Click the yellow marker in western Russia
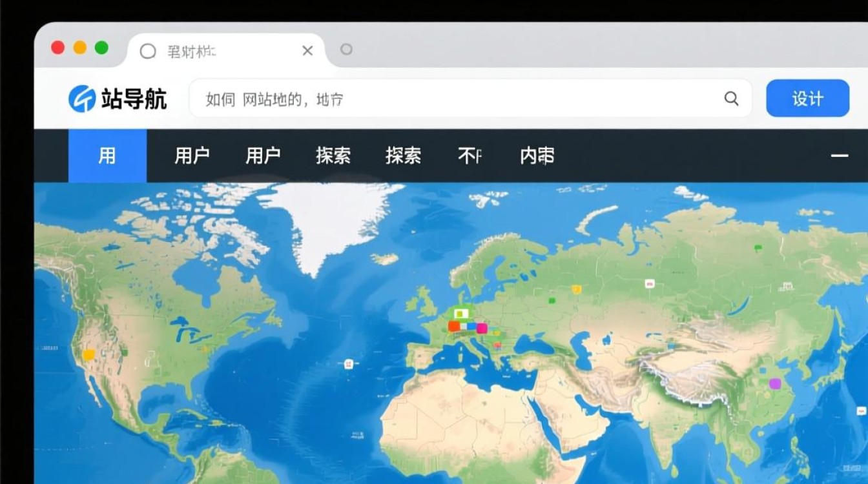 [576, 290]
